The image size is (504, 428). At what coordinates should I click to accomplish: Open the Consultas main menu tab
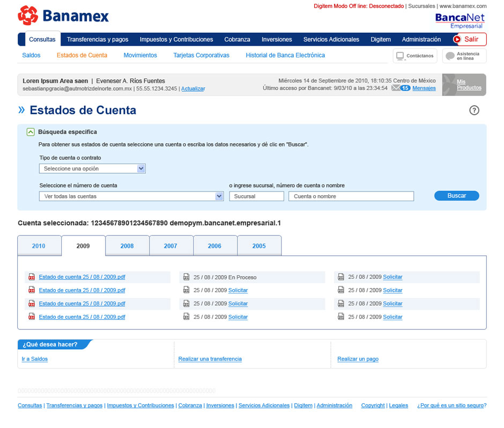coord(42,39)
